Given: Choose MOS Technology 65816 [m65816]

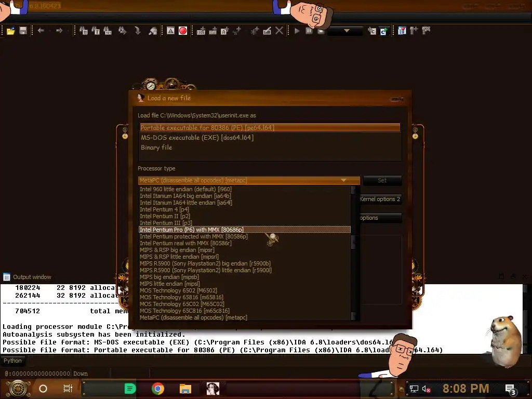Looking at the screenshot, I should pyautogui.click(x=245, y=297).
